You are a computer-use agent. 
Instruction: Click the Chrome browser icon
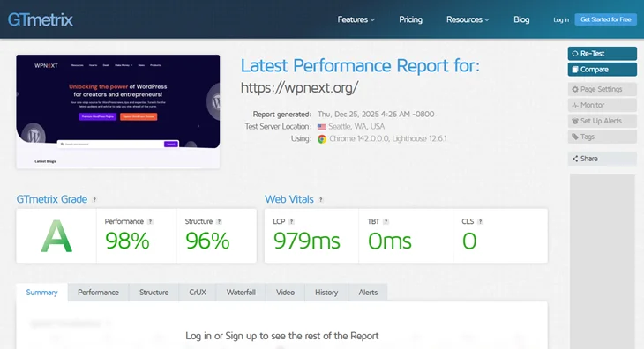[322, 139]
